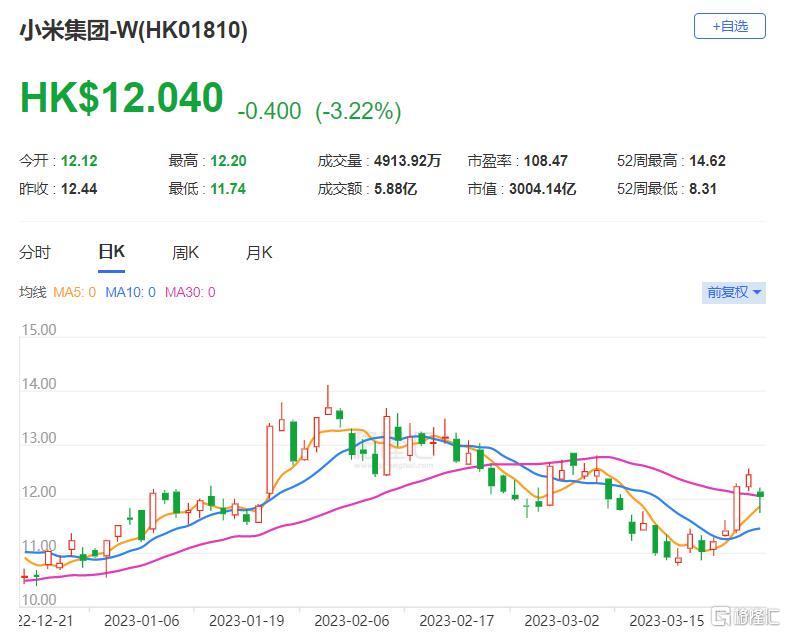Click the 市值 value 3004.14亿
The width and height of the screenshot is (786, 633).
(542, 189)
